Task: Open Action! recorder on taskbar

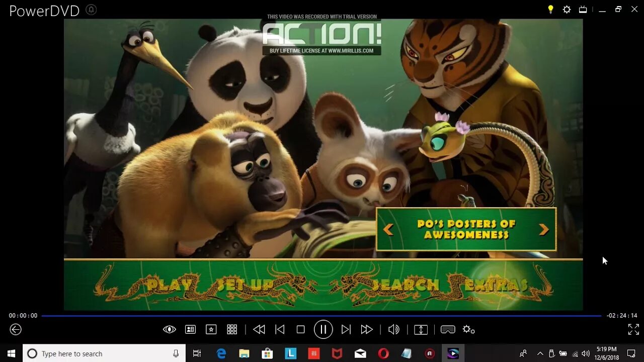Action: tap(430, 353)
